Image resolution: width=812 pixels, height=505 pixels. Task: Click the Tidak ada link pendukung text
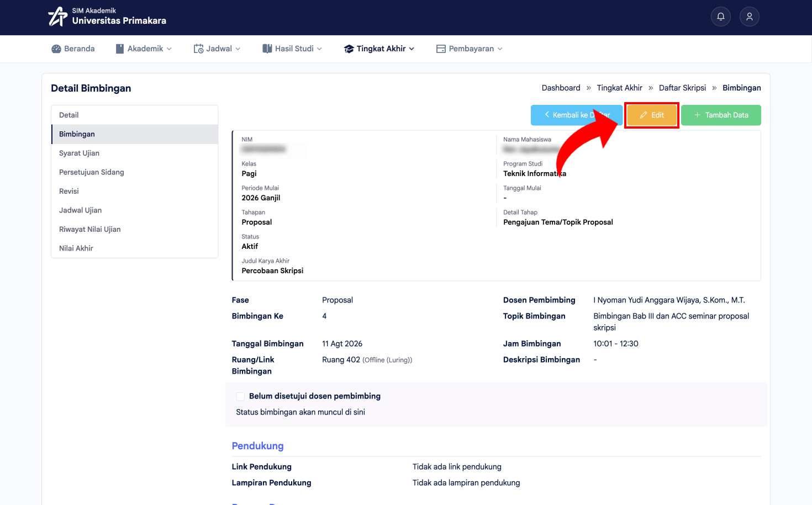457,467
